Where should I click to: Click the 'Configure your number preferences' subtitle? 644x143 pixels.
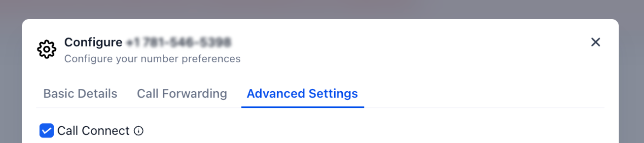[x=152, y=59]
